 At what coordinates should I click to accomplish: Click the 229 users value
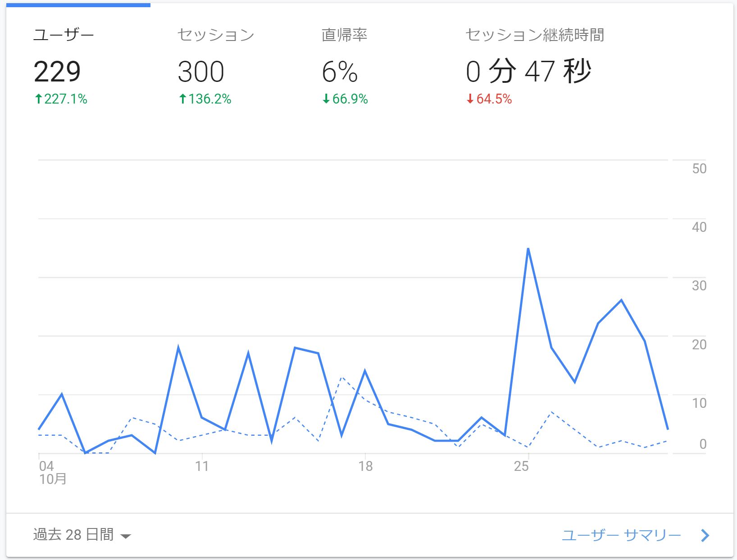[57, 72]
